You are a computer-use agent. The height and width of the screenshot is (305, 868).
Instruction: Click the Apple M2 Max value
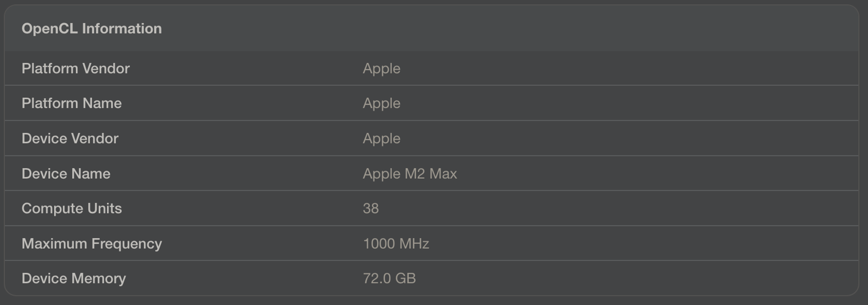[x=410, y=174]
